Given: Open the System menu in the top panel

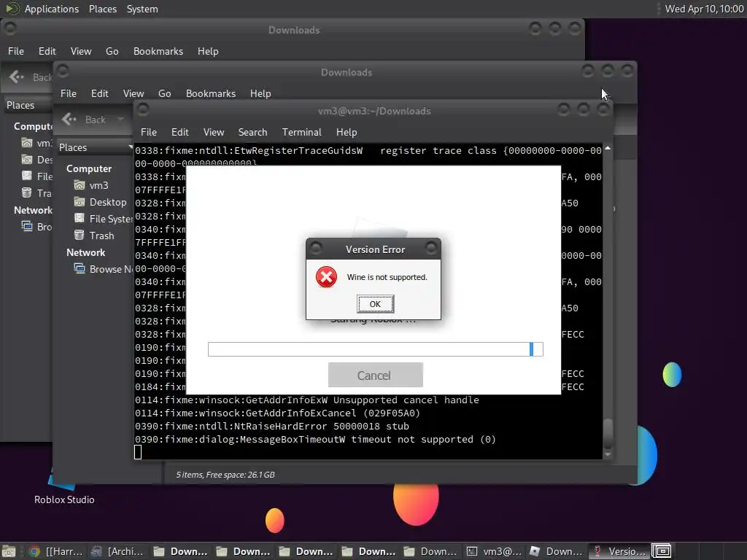Looking at the screenshot, I should point(142,9).
